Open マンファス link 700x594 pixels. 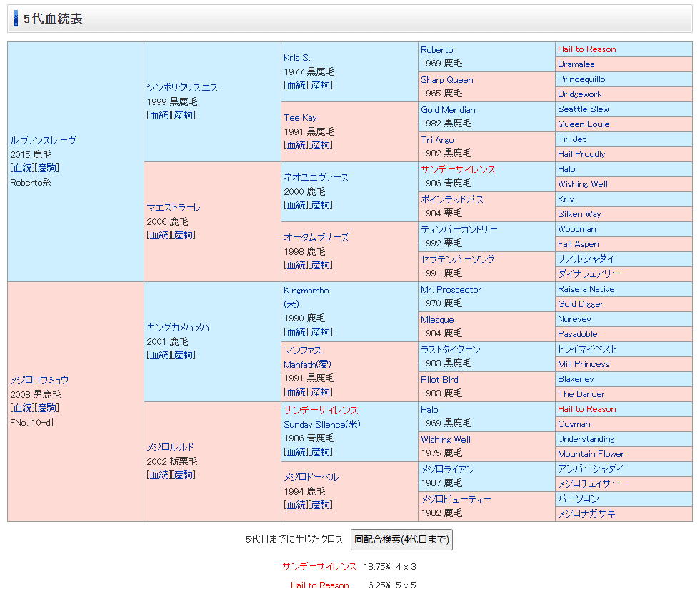click(x=303, y=351)
